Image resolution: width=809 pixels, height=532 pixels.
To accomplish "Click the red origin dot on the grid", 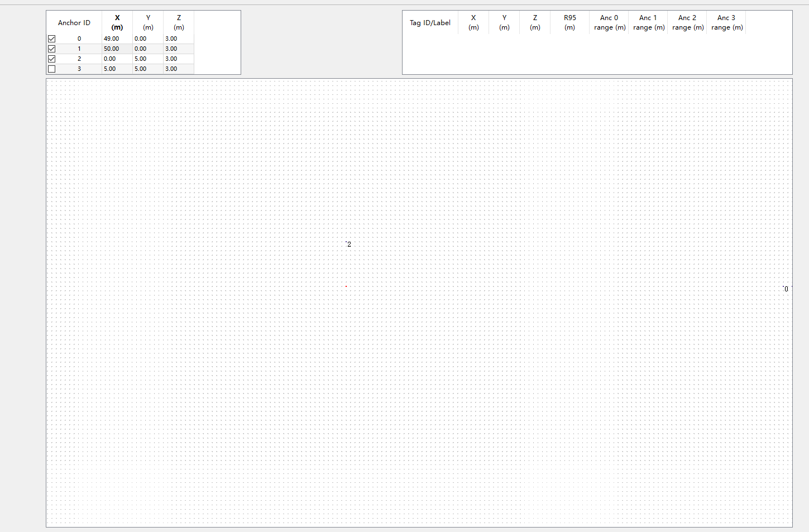I will tap(346, 286).
